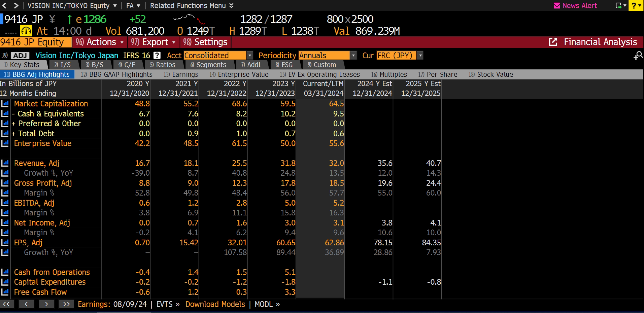This screenshot has width=644, height=313.
Task: Click the News Alert envelope icon
Action: [557, 6]
